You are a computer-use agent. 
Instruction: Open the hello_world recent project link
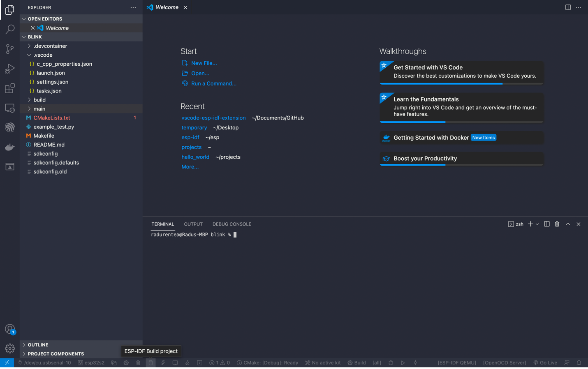coord(195,157)
